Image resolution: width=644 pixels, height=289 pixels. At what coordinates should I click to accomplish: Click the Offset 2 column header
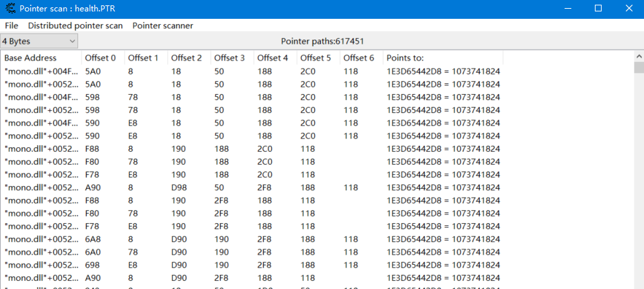tap(186, 58)
